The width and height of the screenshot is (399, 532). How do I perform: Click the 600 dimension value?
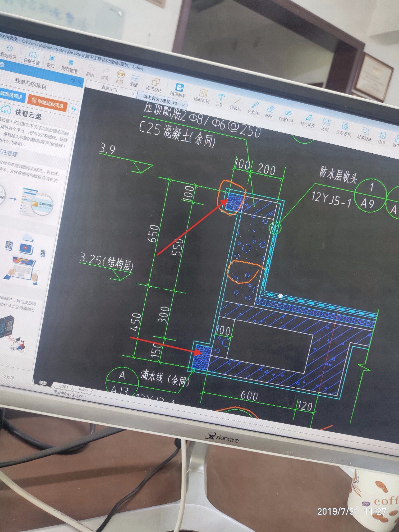point(249,396)
